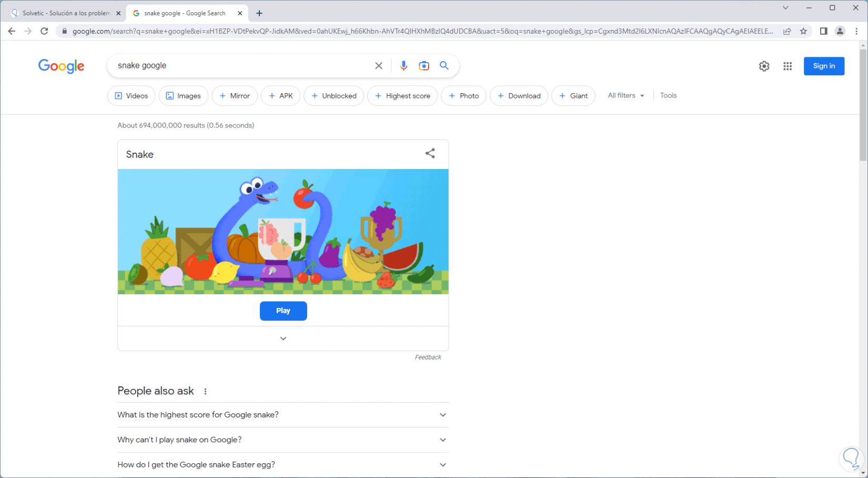Image resolution: width=868 pixels, height=478 pixels.
Task: Filter results by Videos
Action: click(132, 96)
